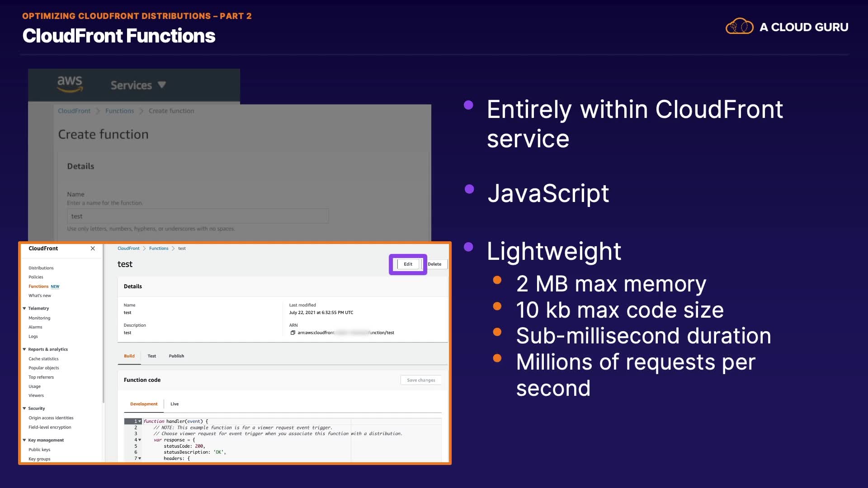
Task: Switch to the Test tab
Action: (151, 356)
